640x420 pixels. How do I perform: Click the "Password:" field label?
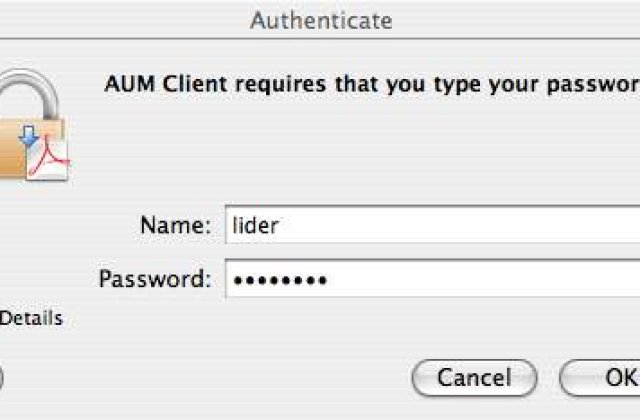point(155,278)
